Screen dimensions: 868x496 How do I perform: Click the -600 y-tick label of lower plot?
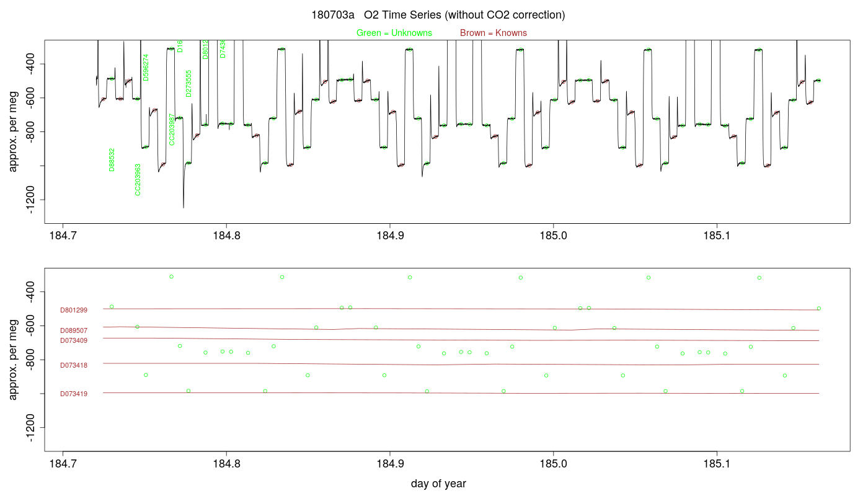pos(32,326)
